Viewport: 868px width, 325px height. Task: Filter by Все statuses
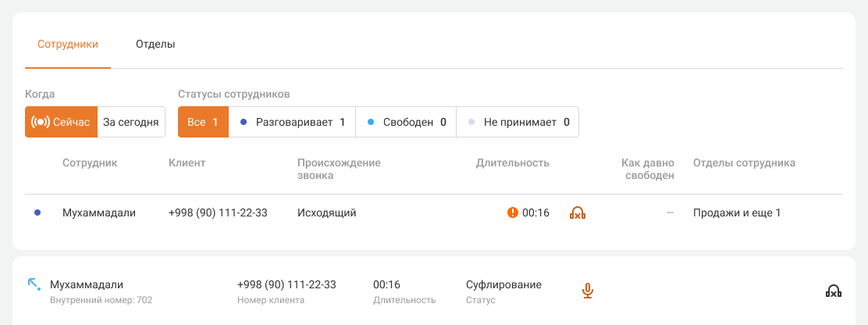(203, 122)
